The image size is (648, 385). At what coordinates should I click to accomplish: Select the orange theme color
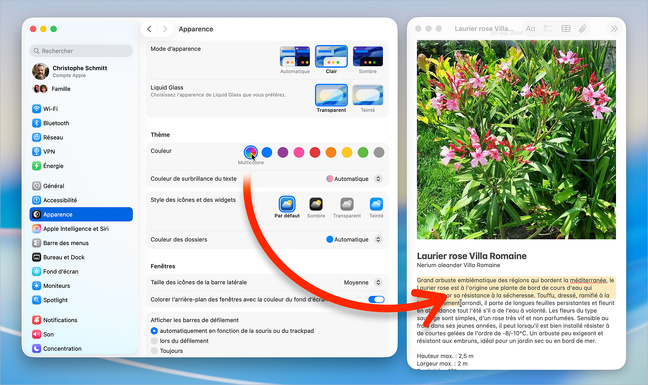[331, 152]
